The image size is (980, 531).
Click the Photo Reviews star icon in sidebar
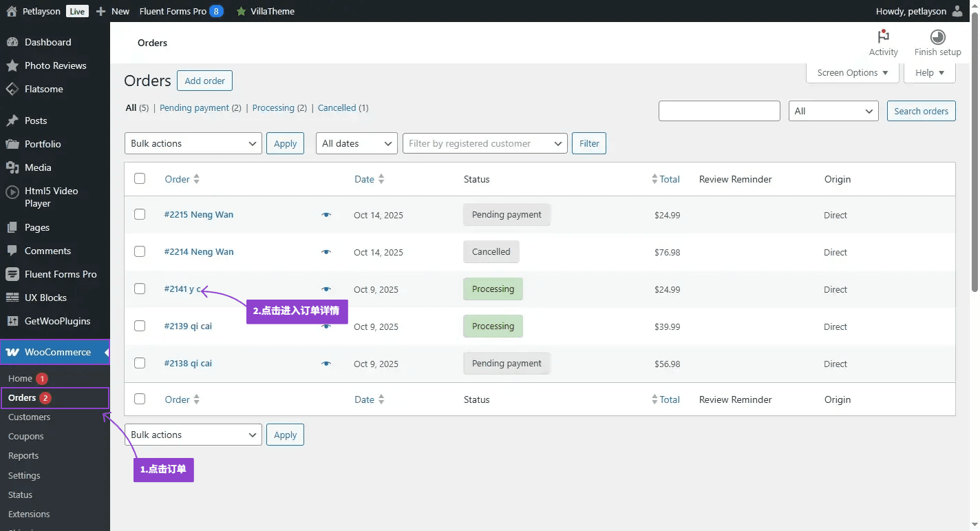click(x=12, y=66)
